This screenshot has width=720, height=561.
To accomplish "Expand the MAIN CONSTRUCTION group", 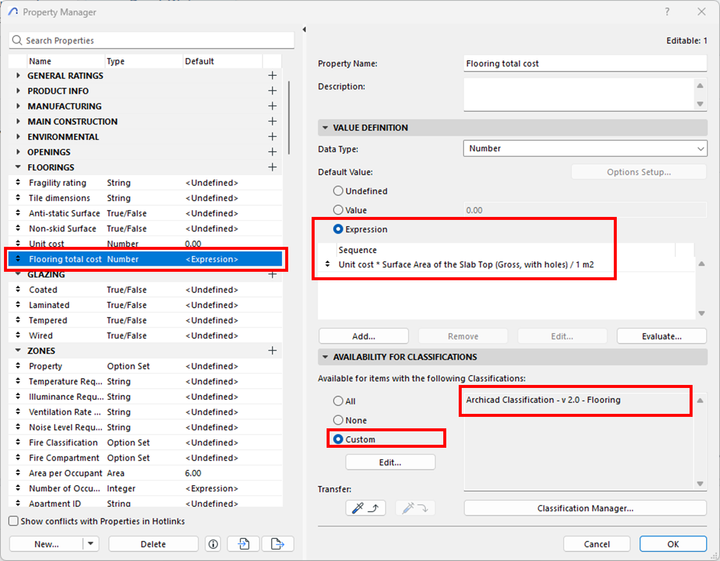I will tap(18, 121).
